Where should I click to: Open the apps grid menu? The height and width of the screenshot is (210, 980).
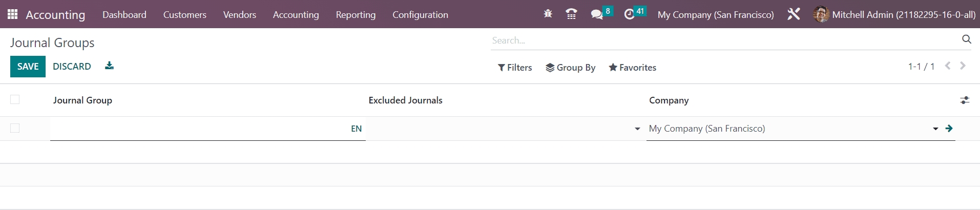(13, 14)
